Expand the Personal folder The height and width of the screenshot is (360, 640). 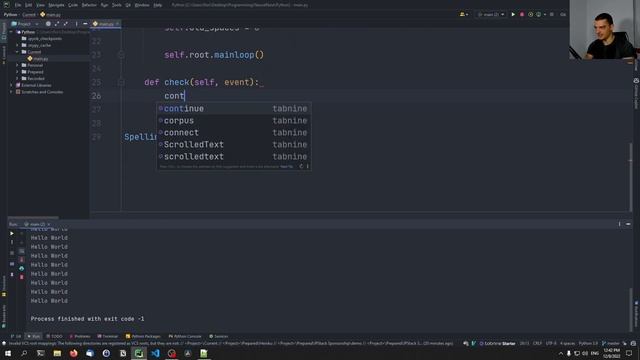[x=18, y=65]
